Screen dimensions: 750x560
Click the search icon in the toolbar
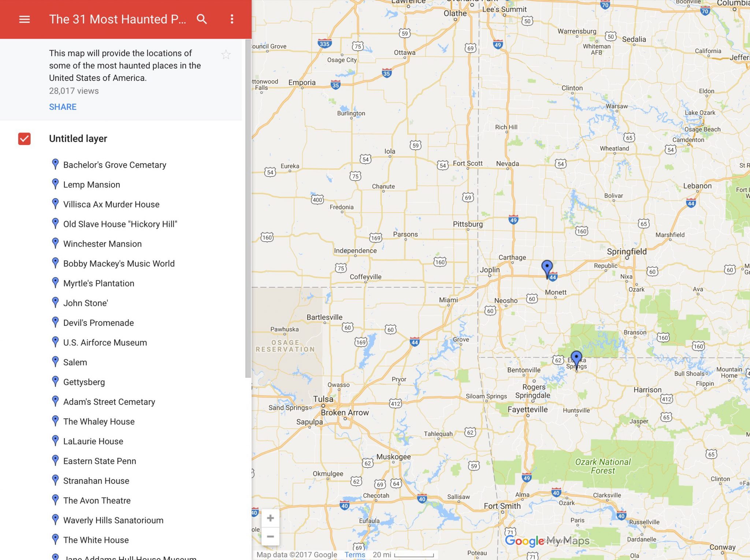click(x=202, y=19)
